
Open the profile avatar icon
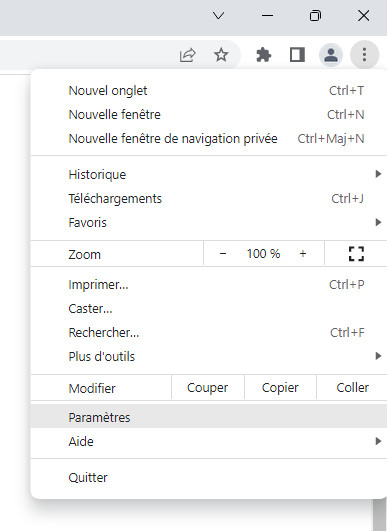tap(331, 55)
